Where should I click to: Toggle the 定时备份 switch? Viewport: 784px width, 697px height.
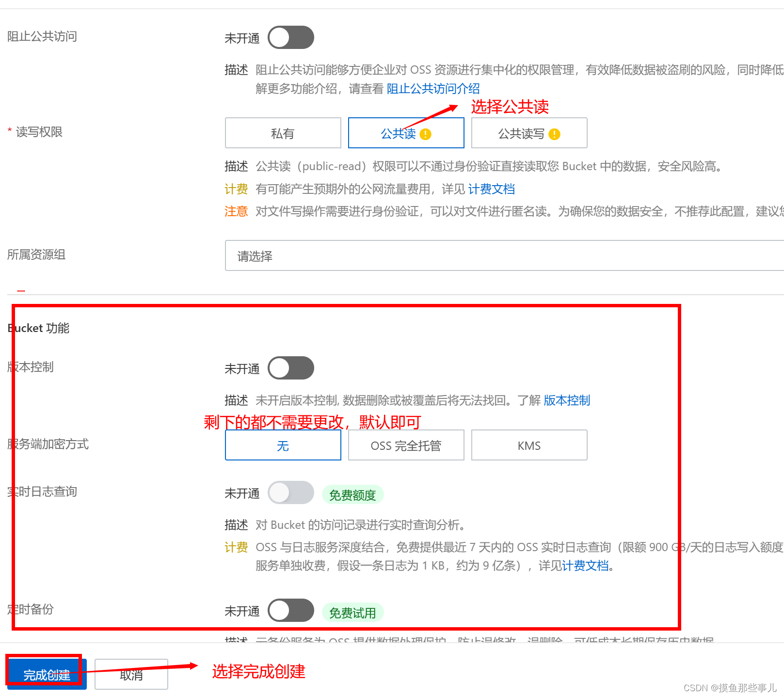pos(291,610)
